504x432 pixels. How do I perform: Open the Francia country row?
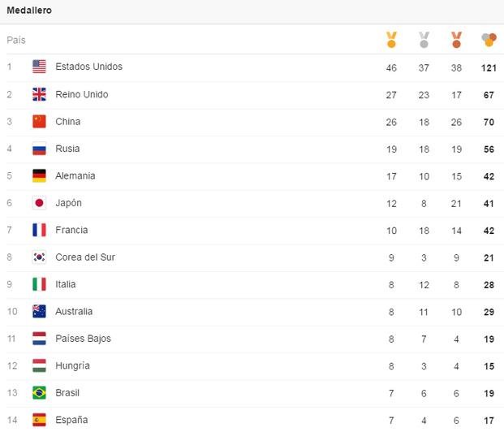252,231
